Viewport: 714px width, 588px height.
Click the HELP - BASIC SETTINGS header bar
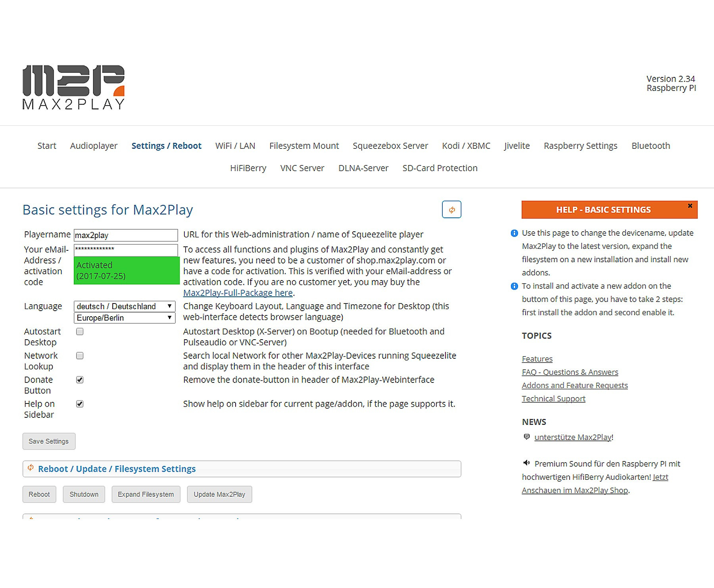coord(609,209)
